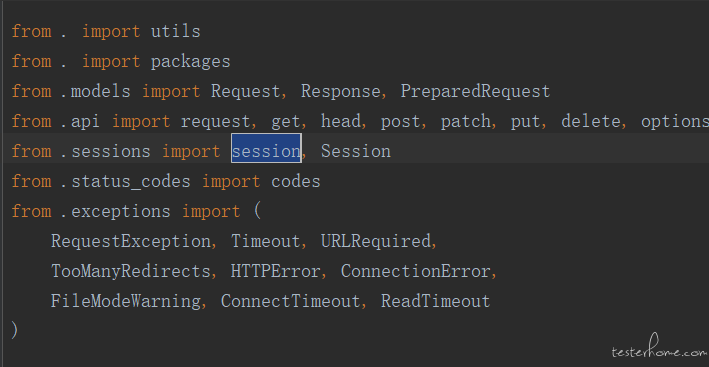Image resolution: width=709 pixels, height=367 pixels.
Task: Click the RequestException name
Action: pyautogui.click(x=131, y=241)
